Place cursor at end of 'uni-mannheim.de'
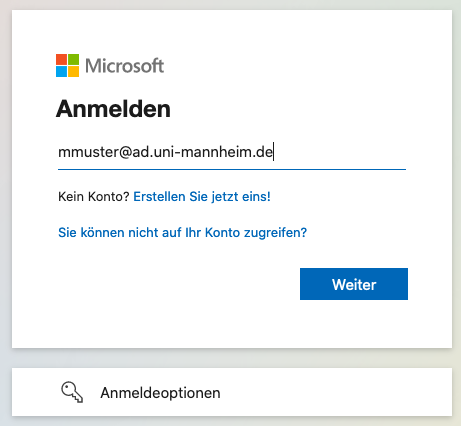The image size is (461, 426). [273, 152]
